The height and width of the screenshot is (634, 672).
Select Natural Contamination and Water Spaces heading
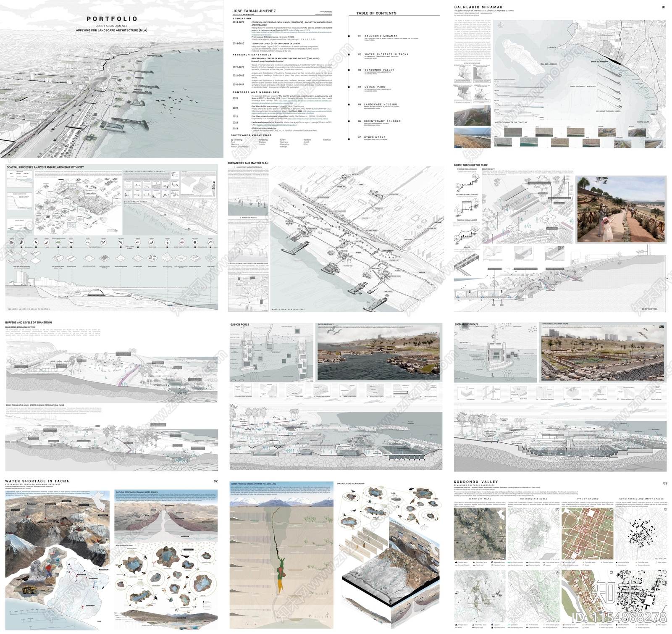click(x=137, y=492)
